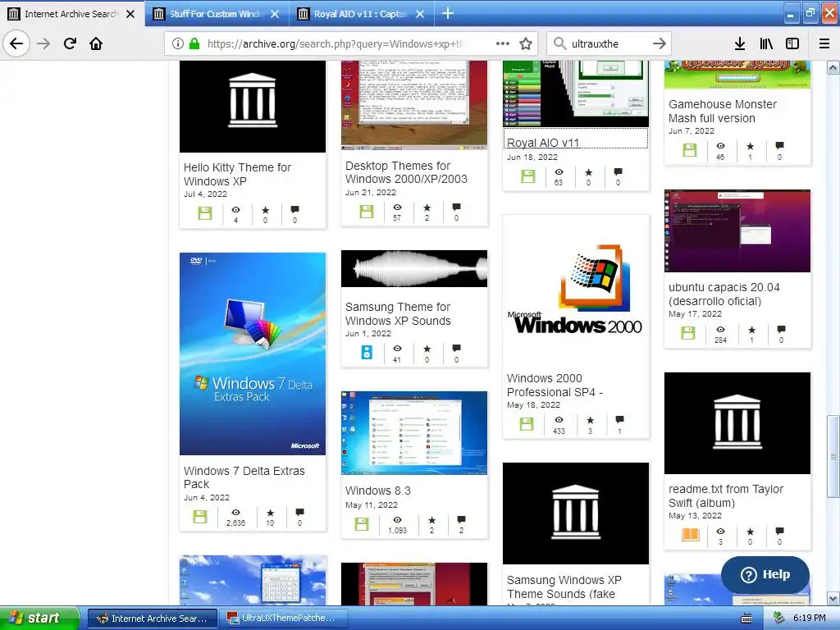Reload the page with the refresh icon
The height and width of the screenshot is (630, 840).
70,43
